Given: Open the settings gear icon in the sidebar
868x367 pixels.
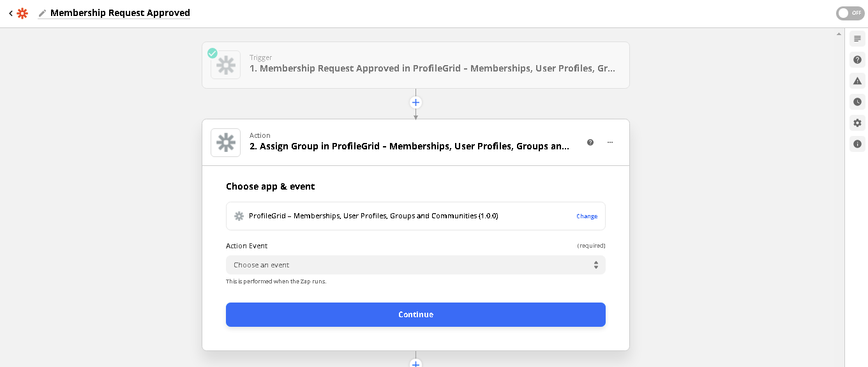Looking at the screenshot, I should pyautogui.click(x=857, y=123).
